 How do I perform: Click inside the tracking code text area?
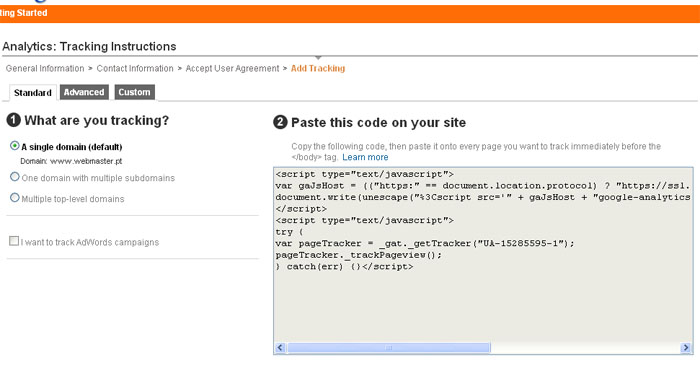coord(483,254)
